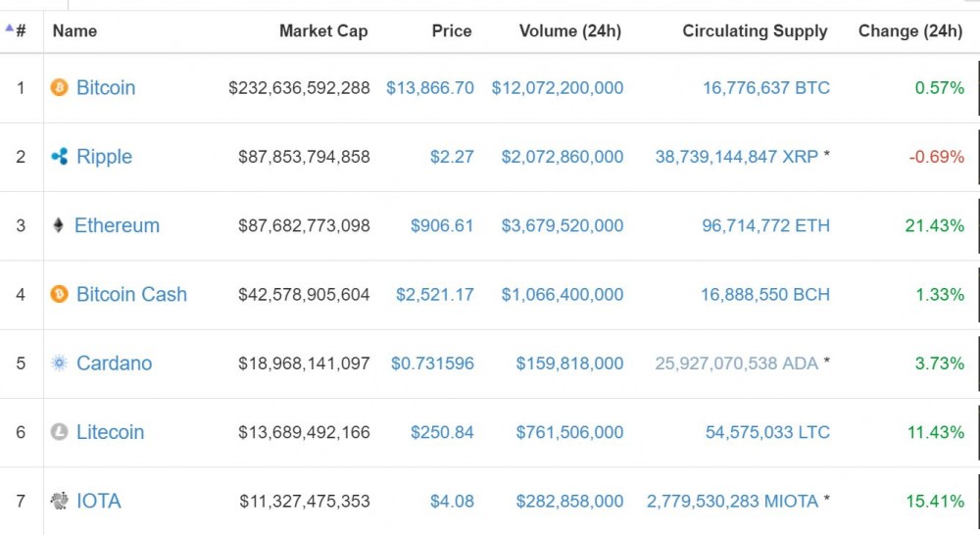Open Ripple volume $2,072,860,000 link

coord(562,156)
